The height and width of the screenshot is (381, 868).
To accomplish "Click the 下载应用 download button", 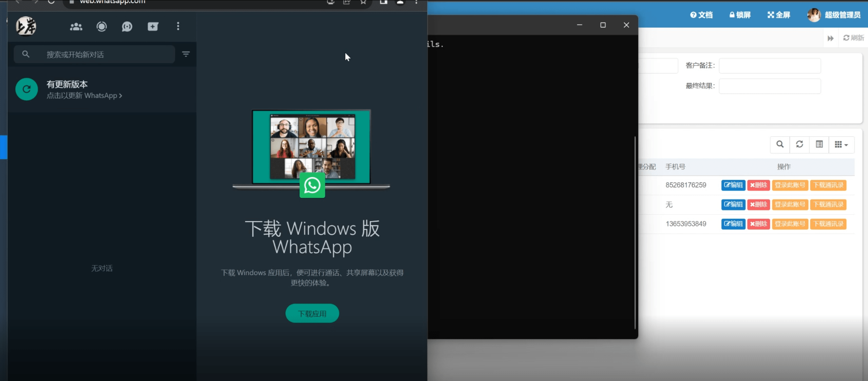I will (x=312, y=313).
